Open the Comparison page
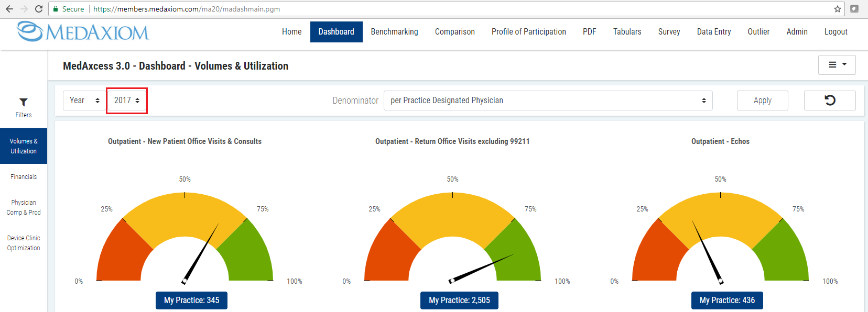868x312 pixels. (x=454, y=32)
